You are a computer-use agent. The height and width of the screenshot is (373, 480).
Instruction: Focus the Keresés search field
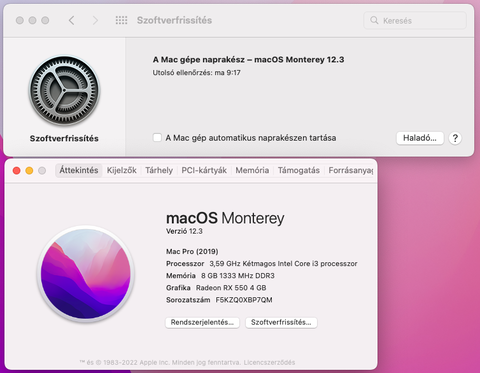pyautogui.click(x=415, y=20)
